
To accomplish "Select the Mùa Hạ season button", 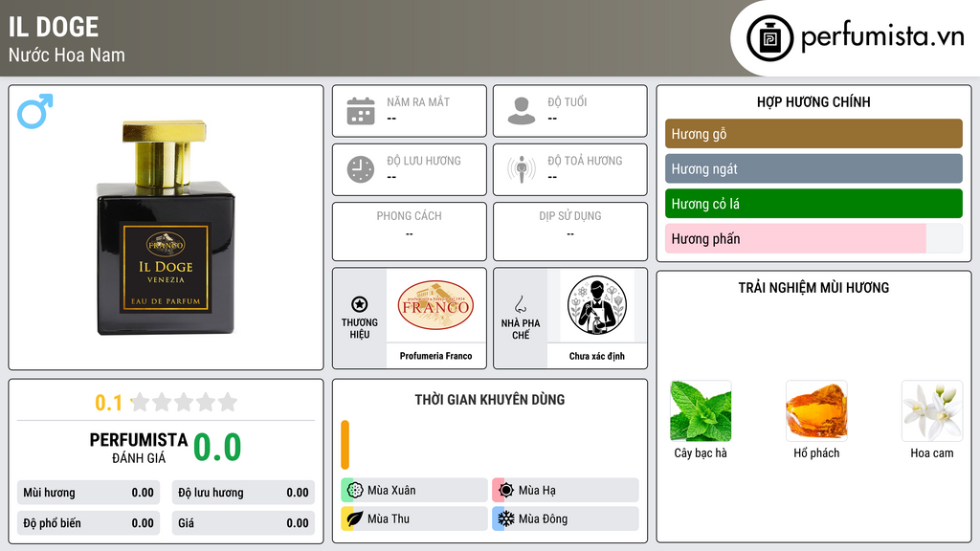I will tap(566, 491).
